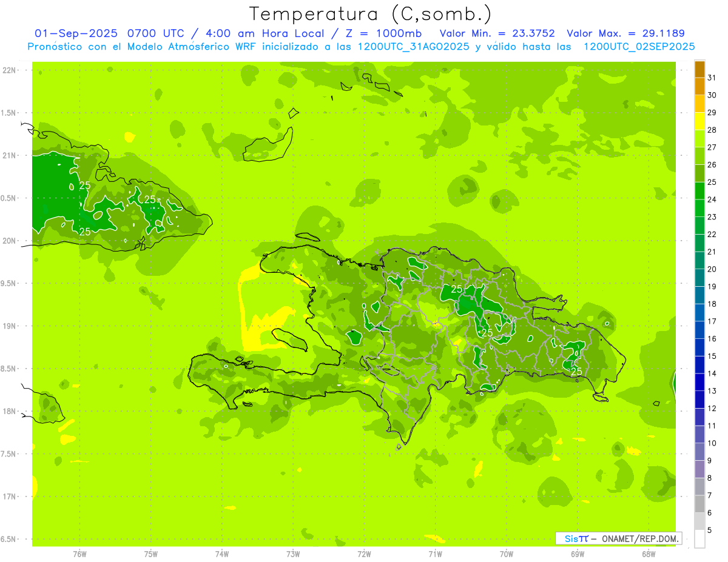728x562 pixels.
Task: Click the "20N" latitude axis label
Action: click(x=10, y=241)
